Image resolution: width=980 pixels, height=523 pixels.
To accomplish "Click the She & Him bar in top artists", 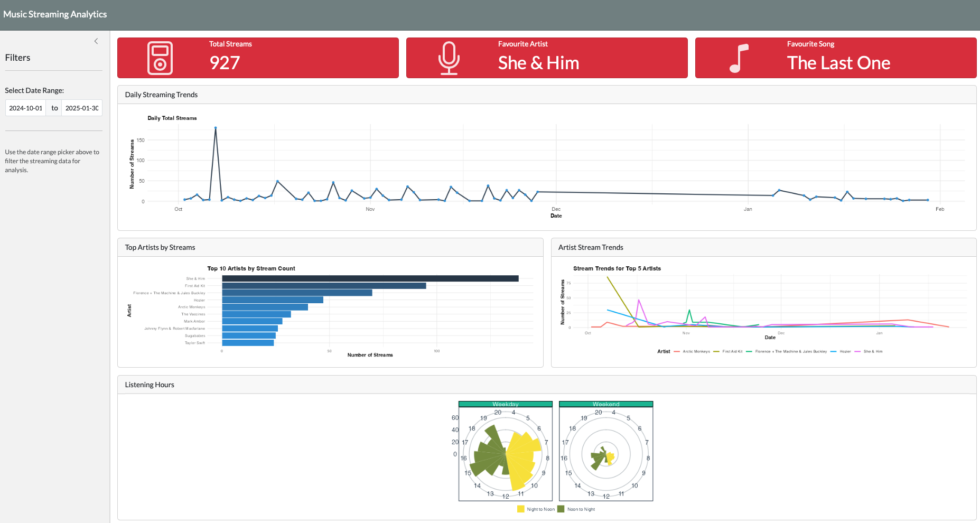I will coord(370,278).
